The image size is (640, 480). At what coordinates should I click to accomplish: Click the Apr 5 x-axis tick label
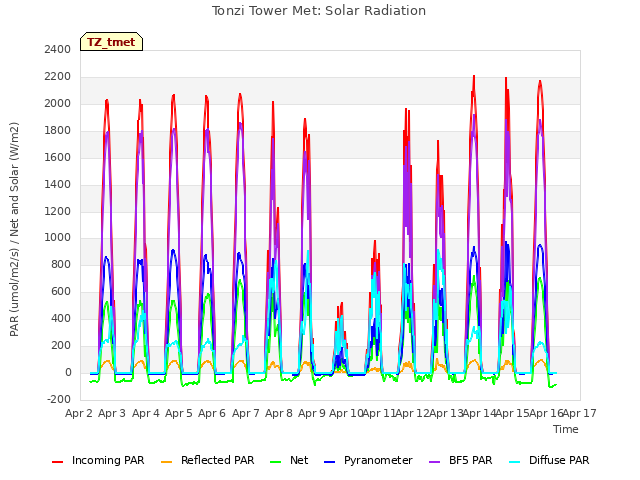tap(179, 413)
